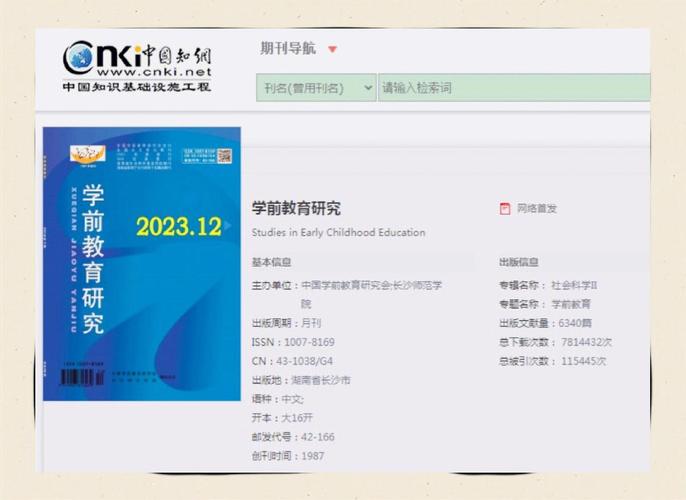Click the ISSN 1007-8169 value

pyautogui.click(x=309, y=342)
